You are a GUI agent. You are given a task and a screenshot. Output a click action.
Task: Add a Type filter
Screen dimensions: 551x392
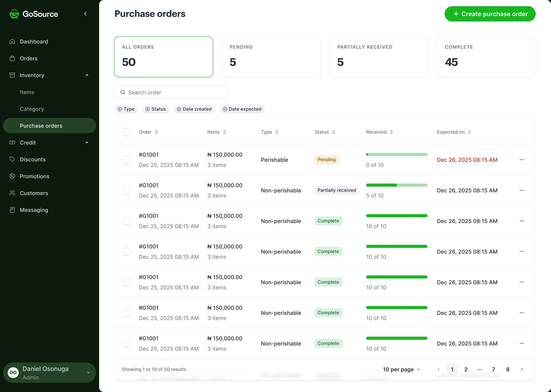coord(126,109)
